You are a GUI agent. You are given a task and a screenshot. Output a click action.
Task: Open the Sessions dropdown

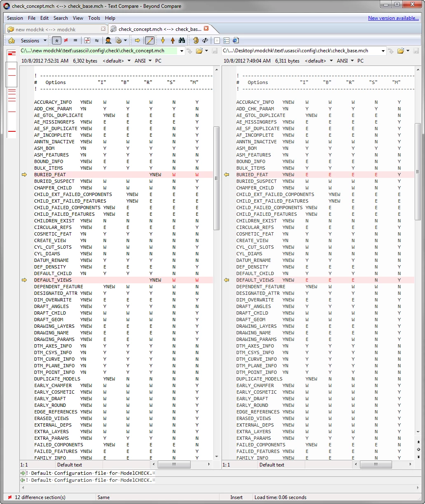tap(33, 40)
